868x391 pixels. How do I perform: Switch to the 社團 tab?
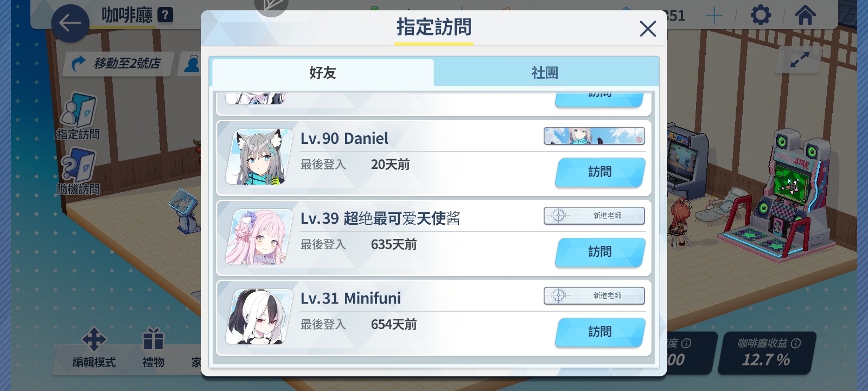coord(546,72)
